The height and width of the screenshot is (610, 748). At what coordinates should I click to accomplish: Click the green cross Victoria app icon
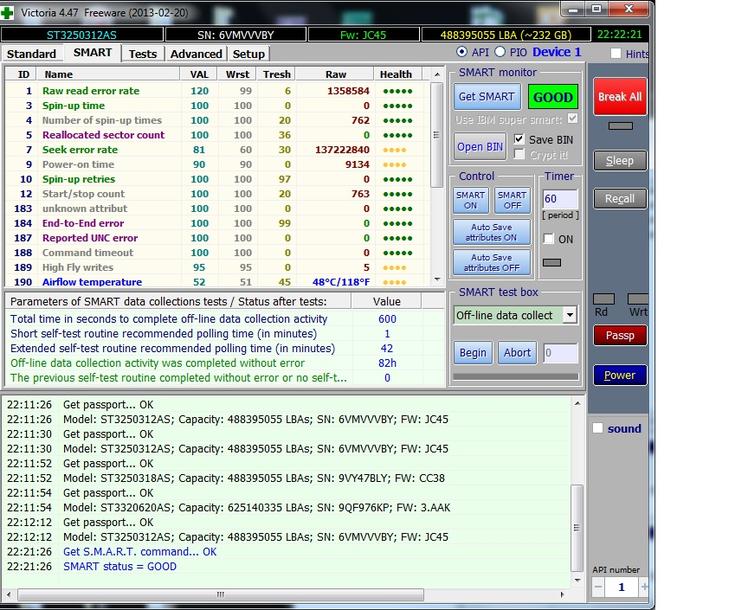coord(7,13)
